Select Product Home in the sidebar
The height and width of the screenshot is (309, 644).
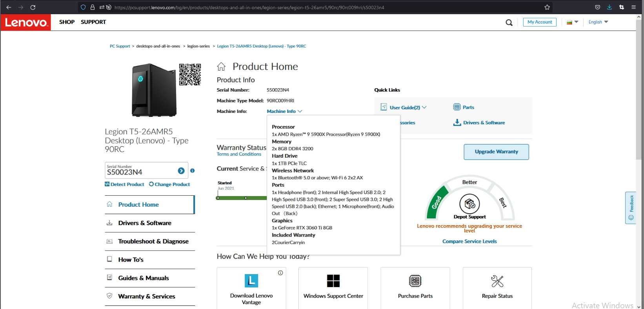[x=149, y=205]
